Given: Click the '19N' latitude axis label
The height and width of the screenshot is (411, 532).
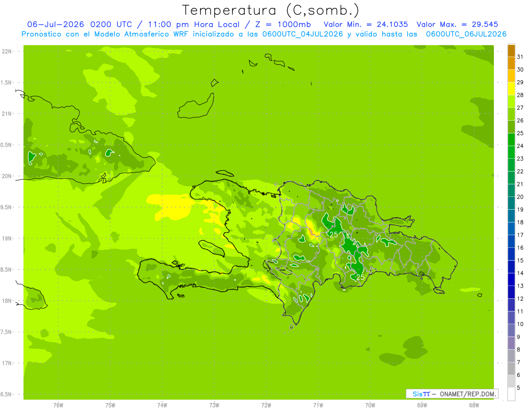Looking at the screenshot, I should pos(7,238).
